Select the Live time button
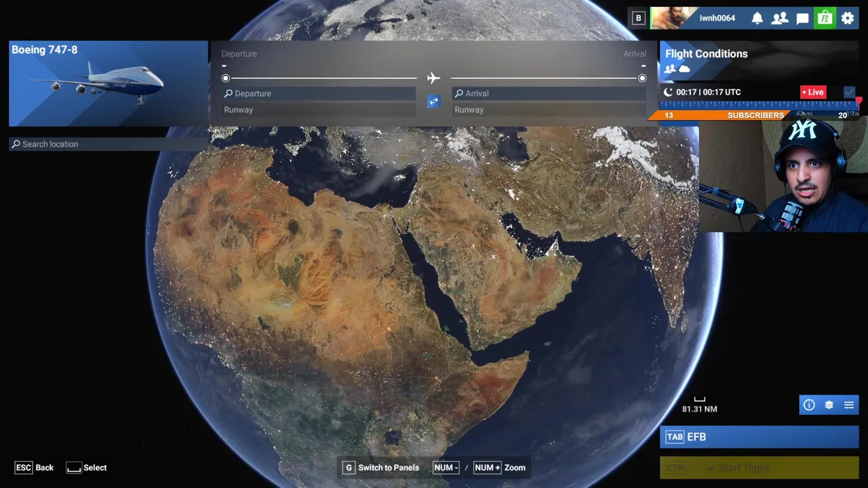868x488 pixels. (x=812, y=92)
